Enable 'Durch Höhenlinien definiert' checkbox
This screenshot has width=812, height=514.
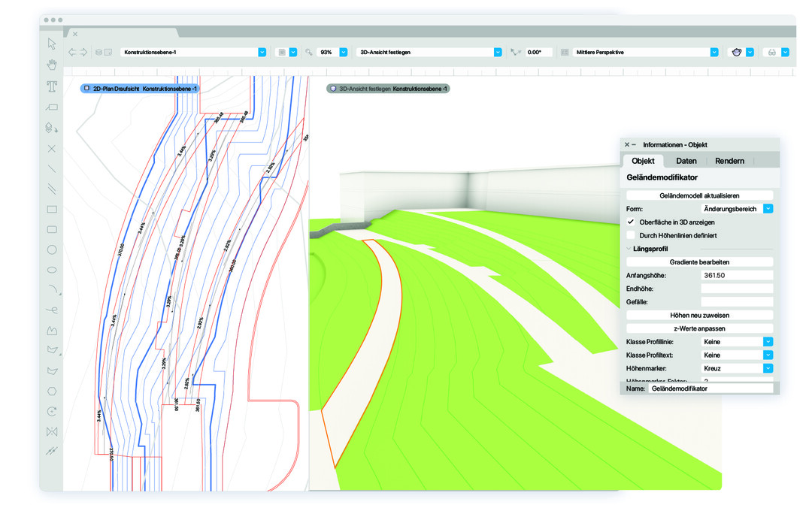631,235
